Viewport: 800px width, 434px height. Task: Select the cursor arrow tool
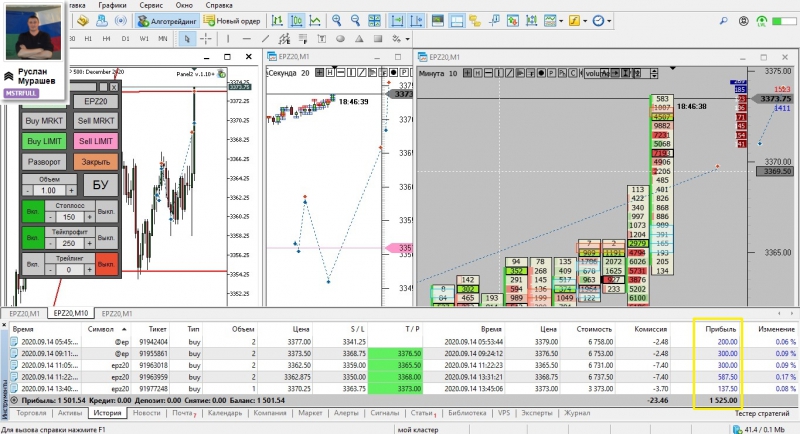pyautogui.click(x=187, y=39)
